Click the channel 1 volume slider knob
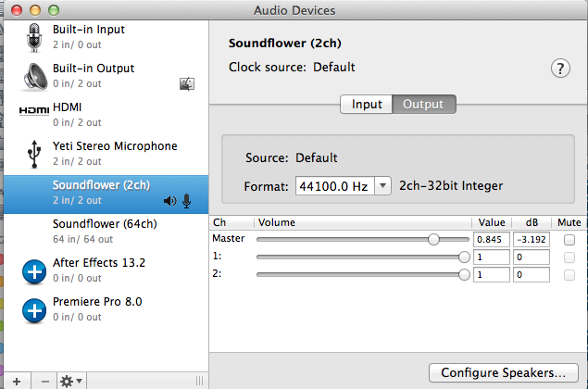This screenshot has height=389, width=588. click(464, 257)
